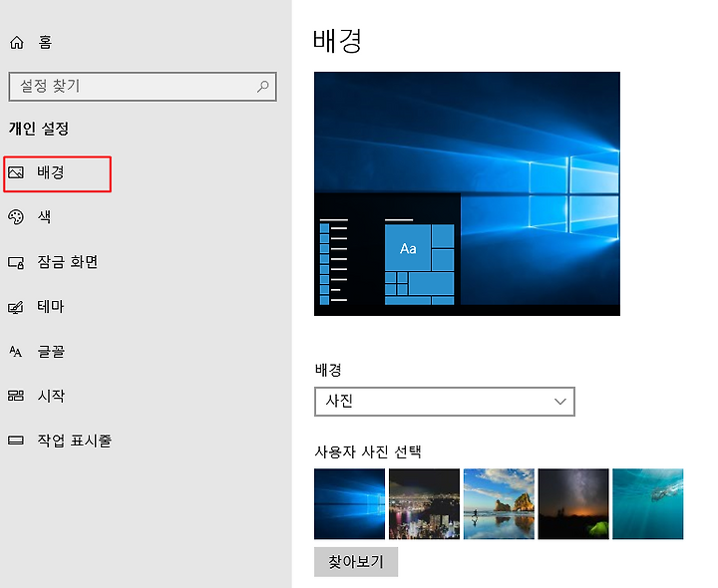Screen dimensions: 718x588
Task: Click the magnifier search icon in 설정 찾기
Action: click(263, 86)
